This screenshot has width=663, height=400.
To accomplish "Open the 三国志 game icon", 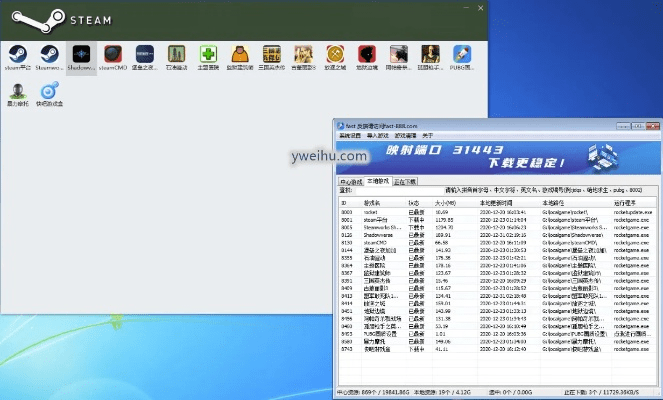I will click(x=270, y=54).
